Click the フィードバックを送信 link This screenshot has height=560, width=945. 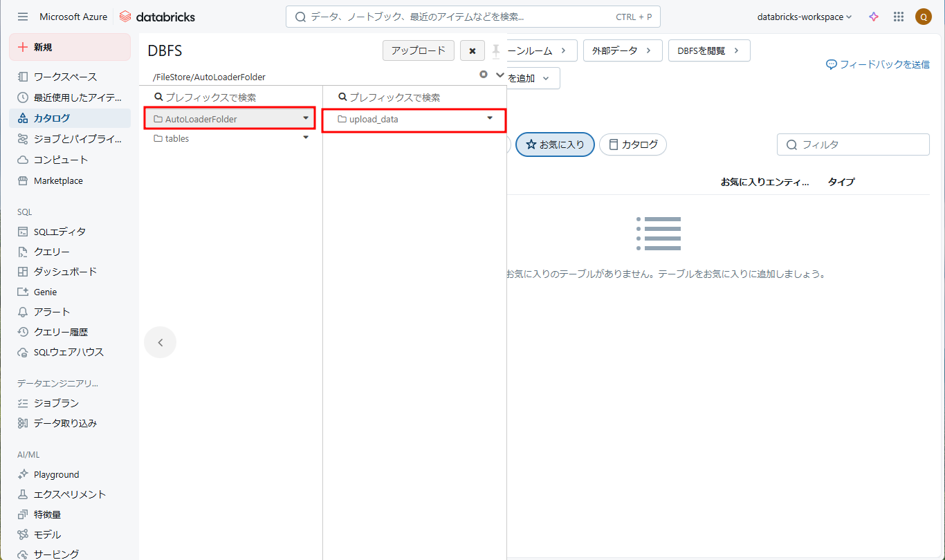877,64
